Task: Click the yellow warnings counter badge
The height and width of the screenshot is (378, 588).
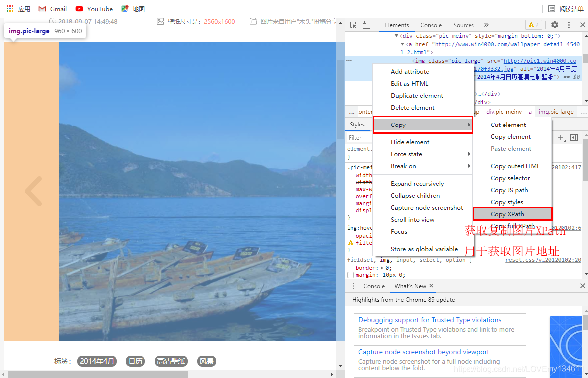Action: click(x=533, y=25)
